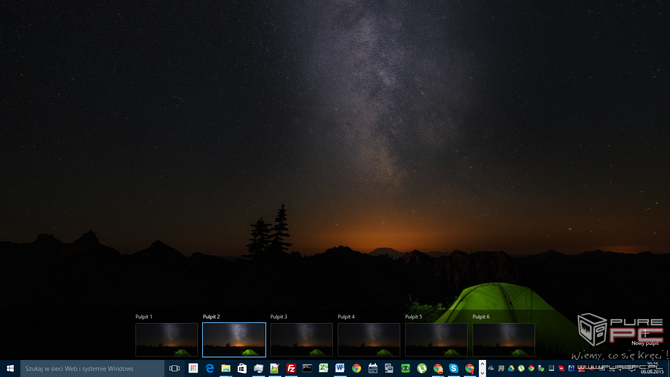Select the highlighted Pulpit 2 thumbnail
670x377 pixels.
click(234, 340)
